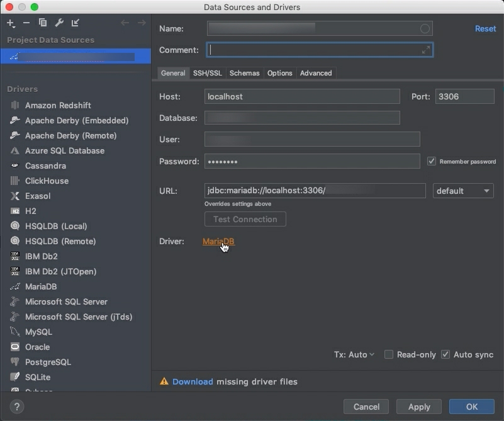The image size is (504, 421).
Task: Open the Schemas tab
Action: (244, 73)
